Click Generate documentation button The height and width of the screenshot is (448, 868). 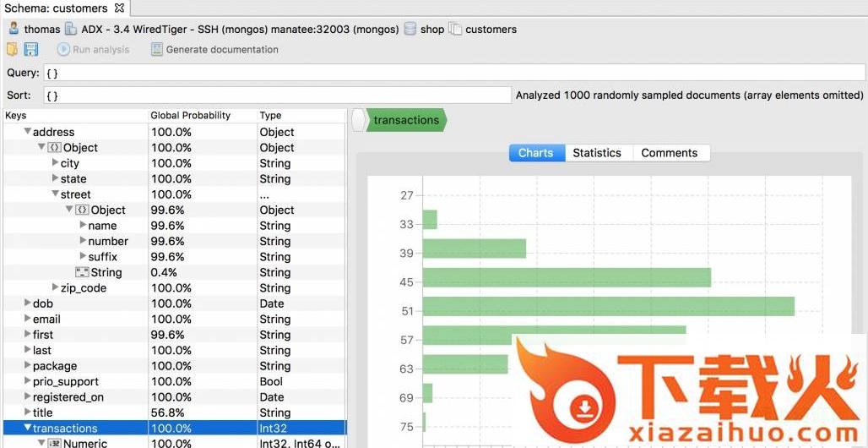click(214, 49)
